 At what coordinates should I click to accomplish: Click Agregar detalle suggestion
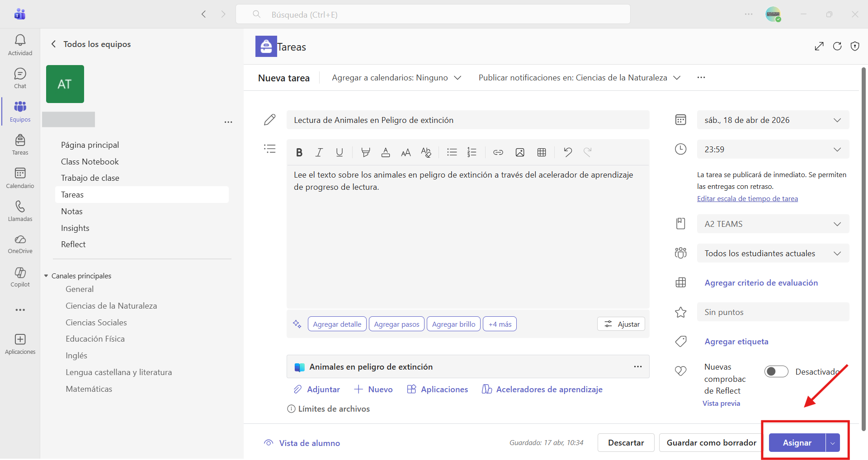337,324
